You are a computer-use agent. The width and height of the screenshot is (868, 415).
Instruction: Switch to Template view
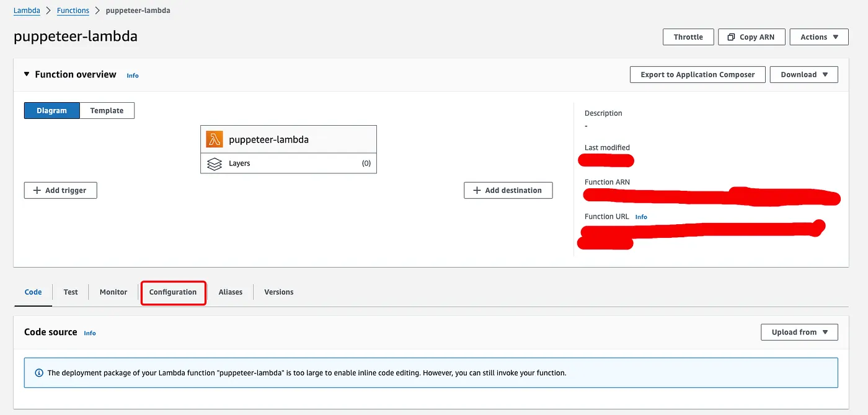click(107, 111)
